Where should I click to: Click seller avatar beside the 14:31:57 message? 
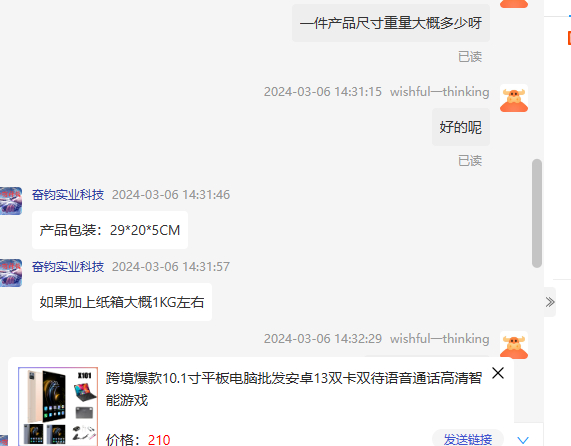[11, 273]
